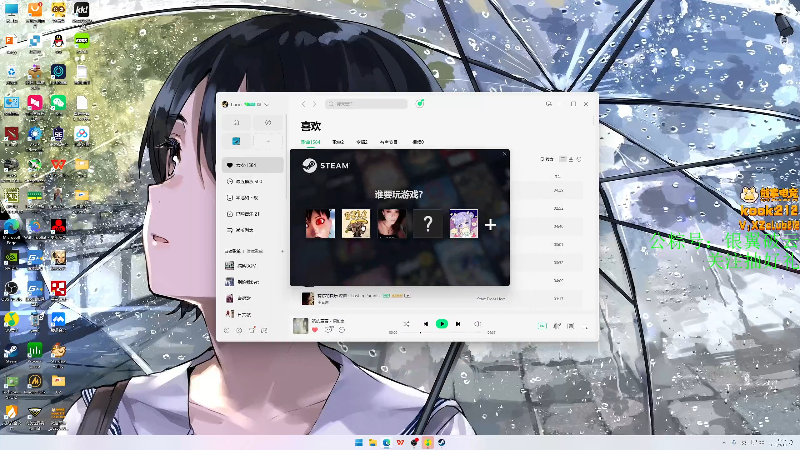The width and height of the screenshot is (800, 450).
Task: Open the NVIDIA desktop icon
Action: tap(11, 259)
